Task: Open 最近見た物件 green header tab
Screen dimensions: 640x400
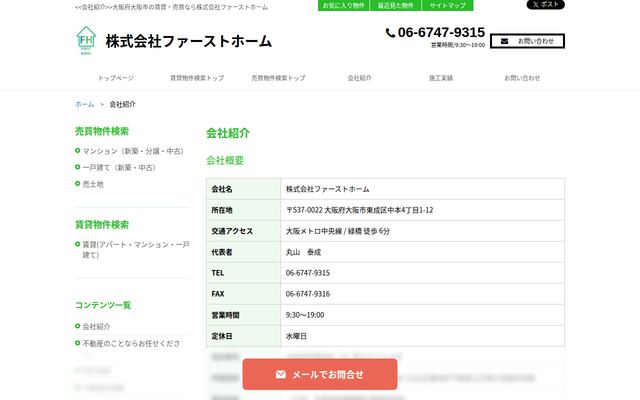Action: point(396,5)
